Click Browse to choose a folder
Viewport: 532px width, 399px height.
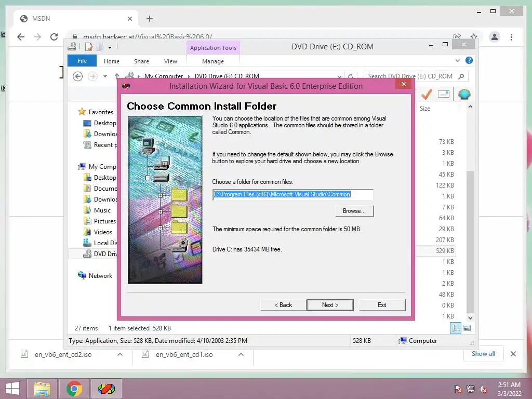[354, 211]
